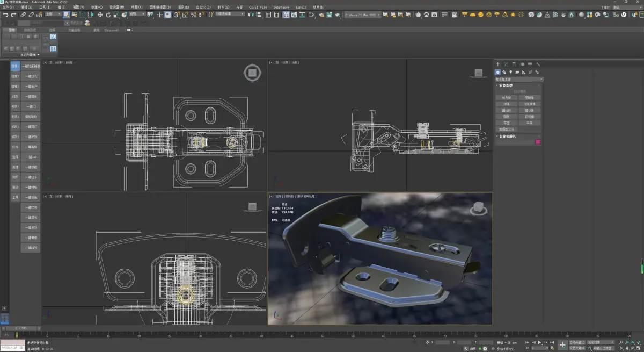Click the 茶壶 teapot button
This screenshot has width=644, height=352.
click(507, 123)
